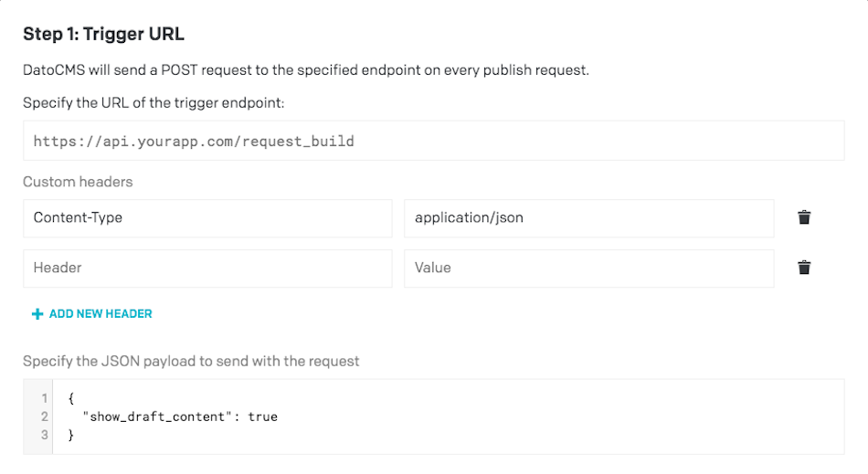Click the plus icon before ADD NEW HEADER
The image size is (868, 474).
pyautogui.click(x=37, y=314)
